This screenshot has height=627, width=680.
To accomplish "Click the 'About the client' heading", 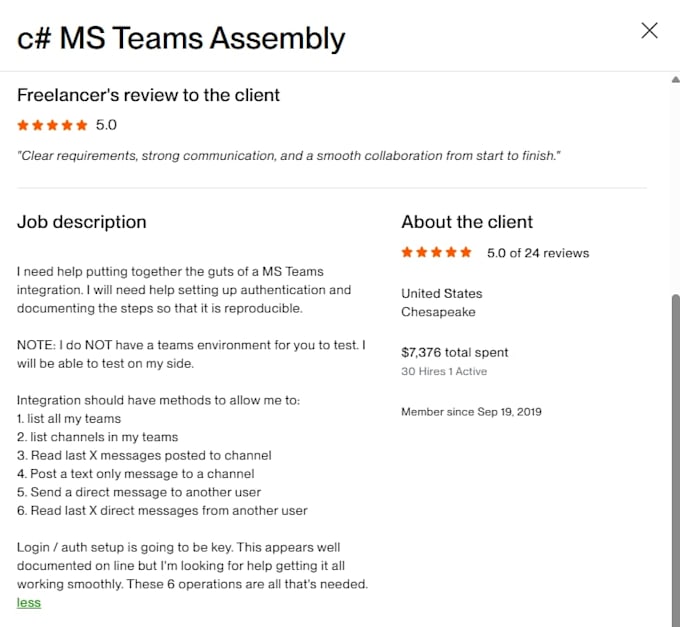I will 467,222.
